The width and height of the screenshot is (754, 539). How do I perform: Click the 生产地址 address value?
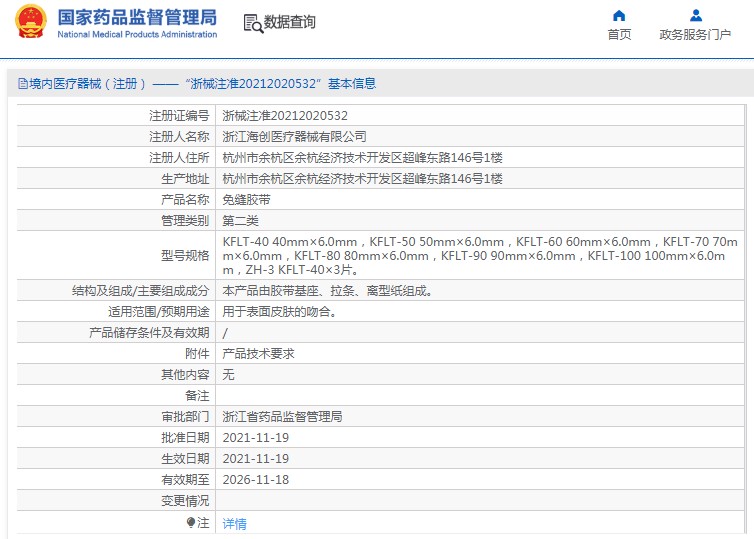tap(362, 179)
